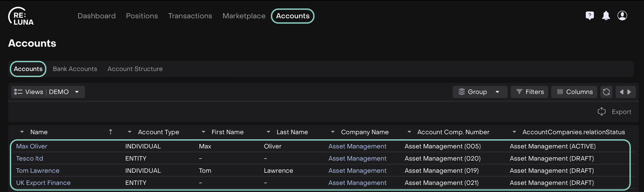Refresh the accounts table

point(606,92)
